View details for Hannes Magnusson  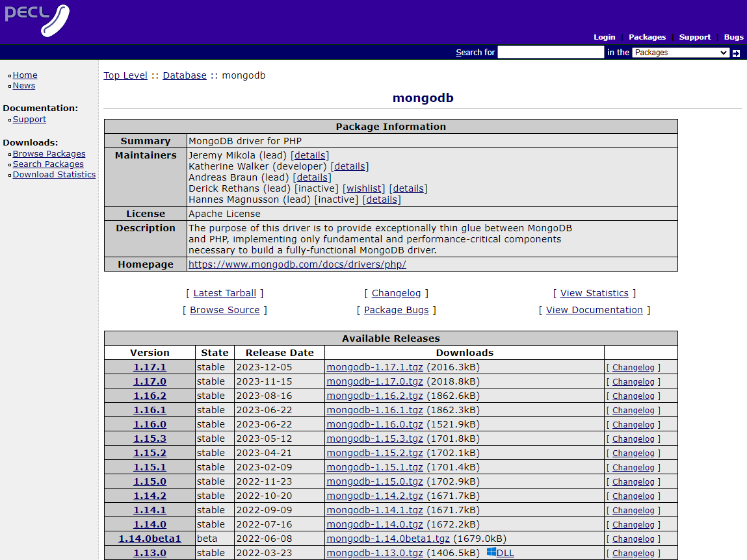tap(382, 199)
